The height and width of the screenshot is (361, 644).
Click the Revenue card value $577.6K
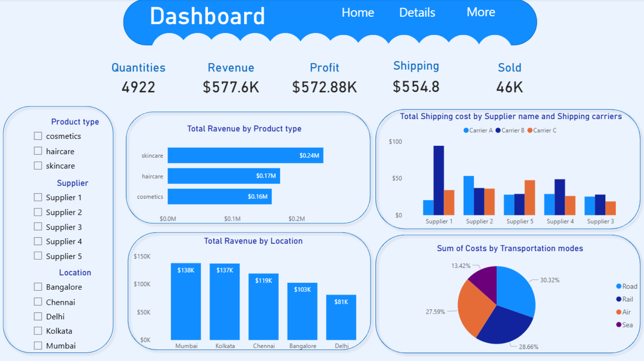click(231, 87)
